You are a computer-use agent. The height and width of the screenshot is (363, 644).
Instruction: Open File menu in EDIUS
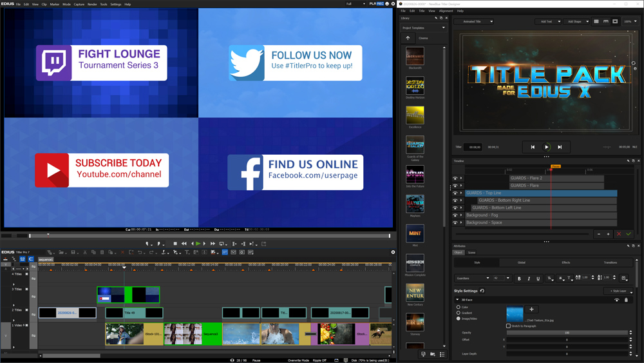[x=18, y=4]
